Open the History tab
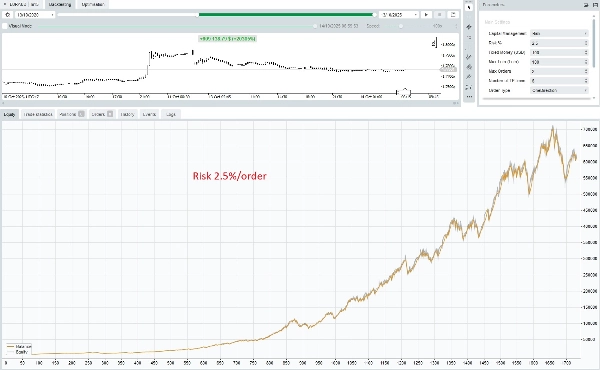This screenshot has width=600, height=370. click(127, 114)
